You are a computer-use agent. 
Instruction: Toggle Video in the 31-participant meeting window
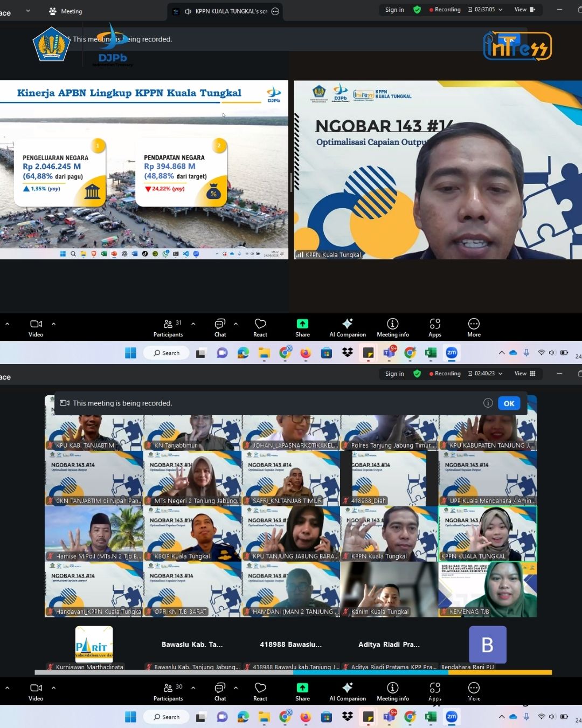pos(36,327)
